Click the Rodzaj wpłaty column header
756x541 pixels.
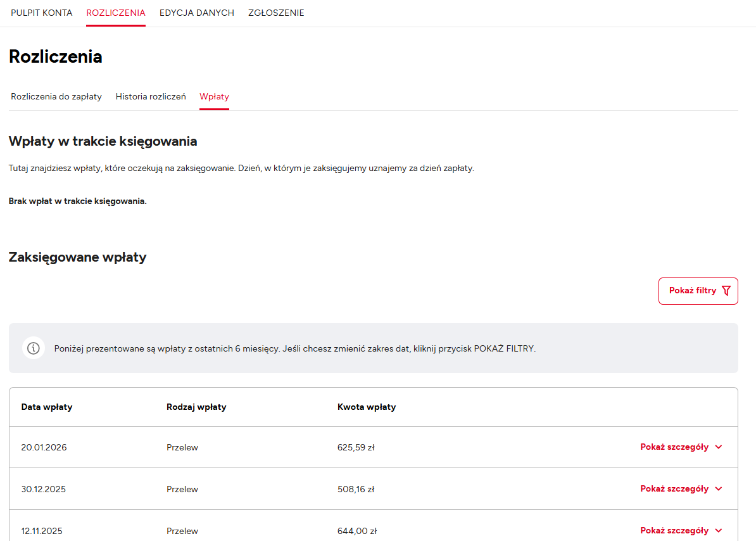coord(196,407)
